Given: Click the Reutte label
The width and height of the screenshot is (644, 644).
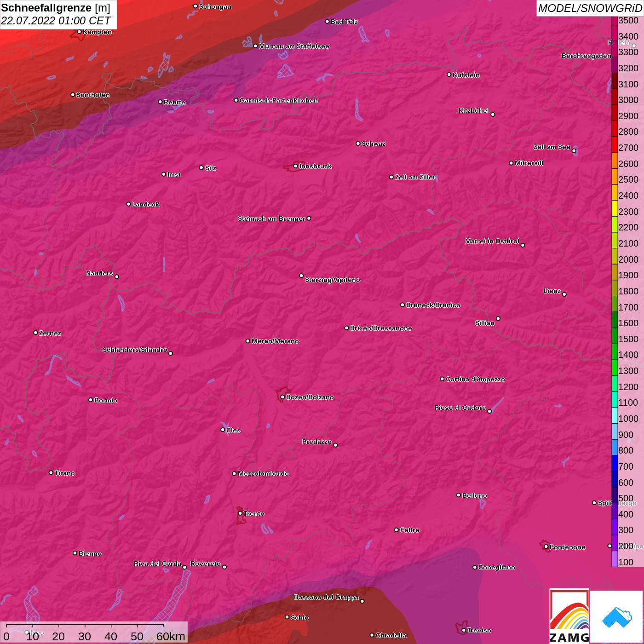Looking at the screenshot, I should (x=174, y=102).
